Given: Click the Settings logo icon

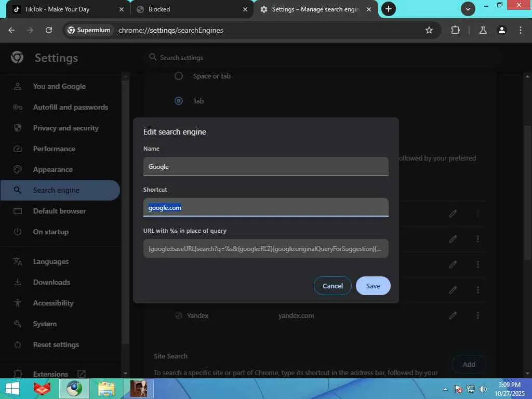Looking at the screenshot, I should (x=17, y=57).
